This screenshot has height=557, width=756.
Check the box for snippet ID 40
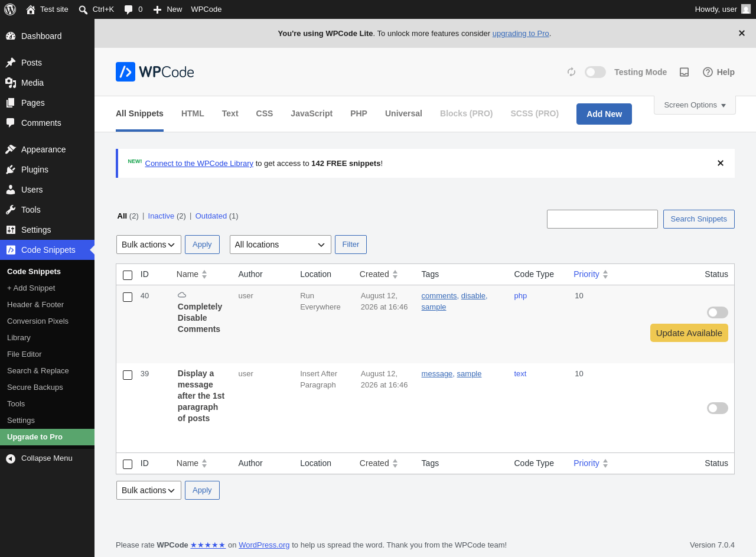click(128, 297)
